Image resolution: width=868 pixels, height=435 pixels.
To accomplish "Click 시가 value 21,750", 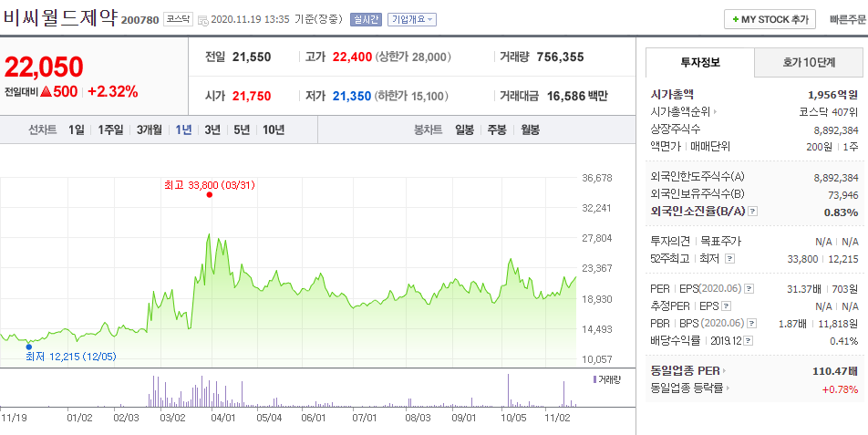I will (252, 97).
